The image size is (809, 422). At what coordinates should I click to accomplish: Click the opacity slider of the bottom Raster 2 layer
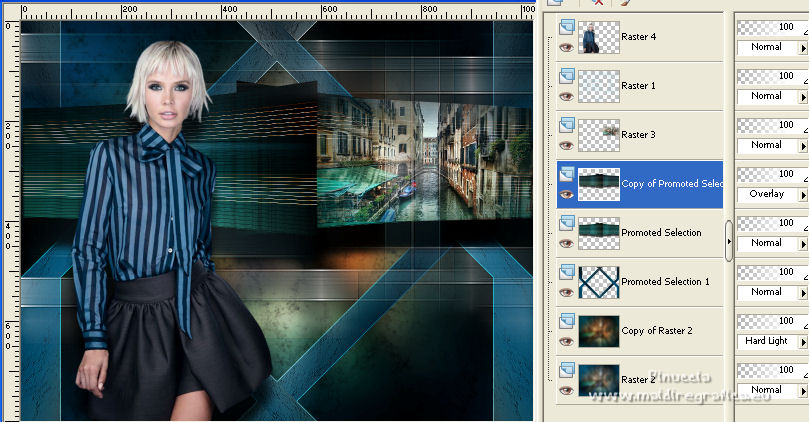pyautogui.click(x=772, y=370)
